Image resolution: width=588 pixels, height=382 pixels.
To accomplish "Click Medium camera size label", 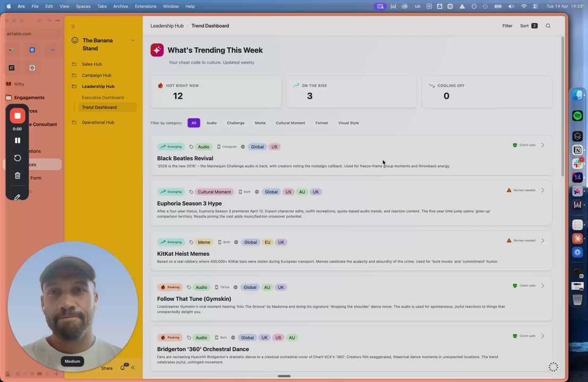I will (x=72, y=361).
